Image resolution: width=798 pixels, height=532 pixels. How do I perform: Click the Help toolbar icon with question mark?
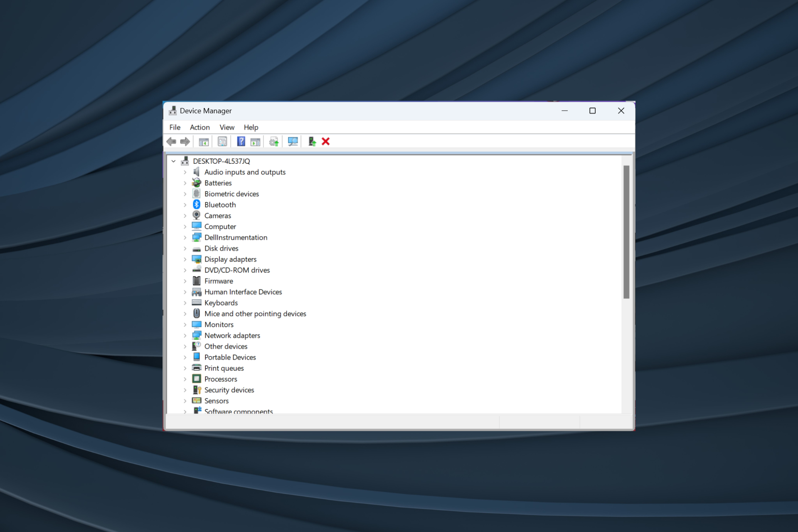click(x=241, y=142)
